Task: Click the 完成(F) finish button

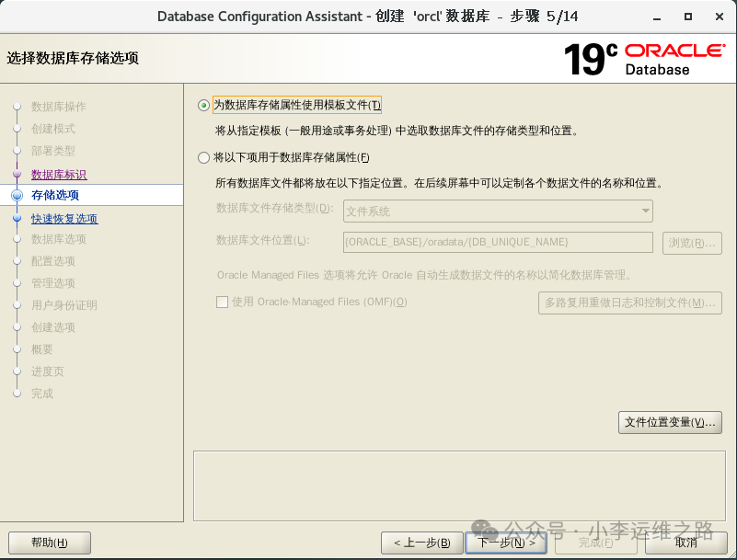Action: click(596, 543)
